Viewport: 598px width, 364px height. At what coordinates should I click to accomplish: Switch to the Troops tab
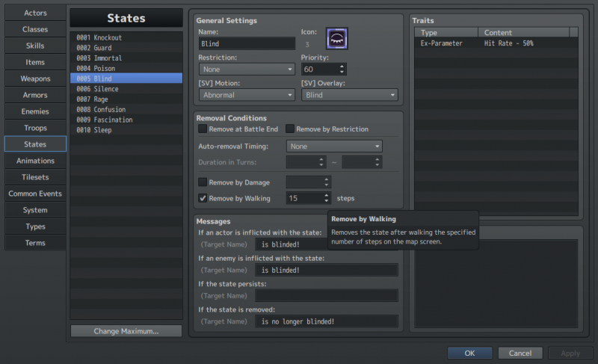tap(35, 128)
